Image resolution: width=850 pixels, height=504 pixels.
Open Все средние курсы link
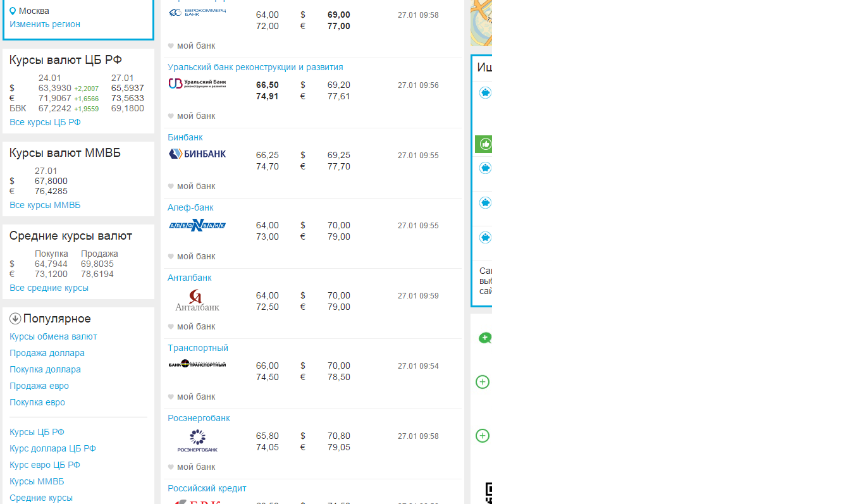tap(49, 288)
